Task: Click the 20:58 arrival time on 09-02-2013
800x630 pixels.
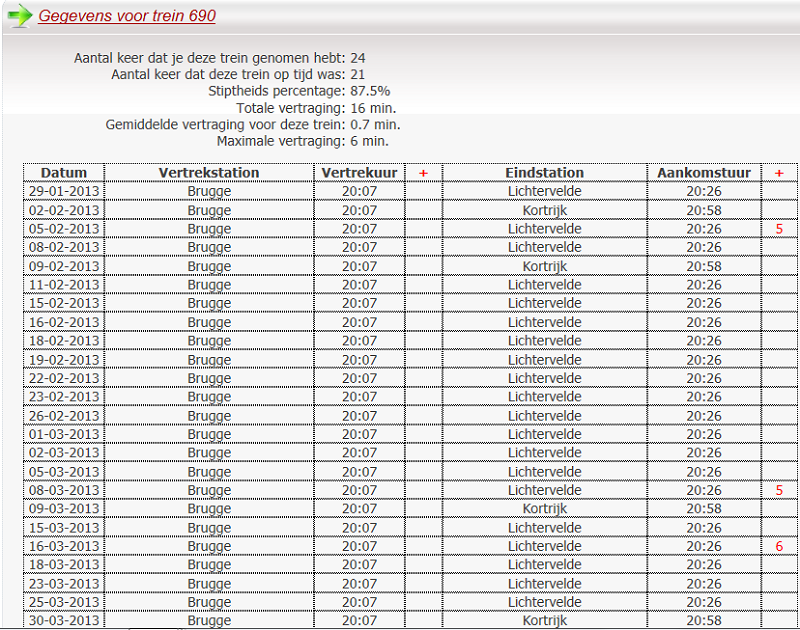Action: tap(704, 267)
